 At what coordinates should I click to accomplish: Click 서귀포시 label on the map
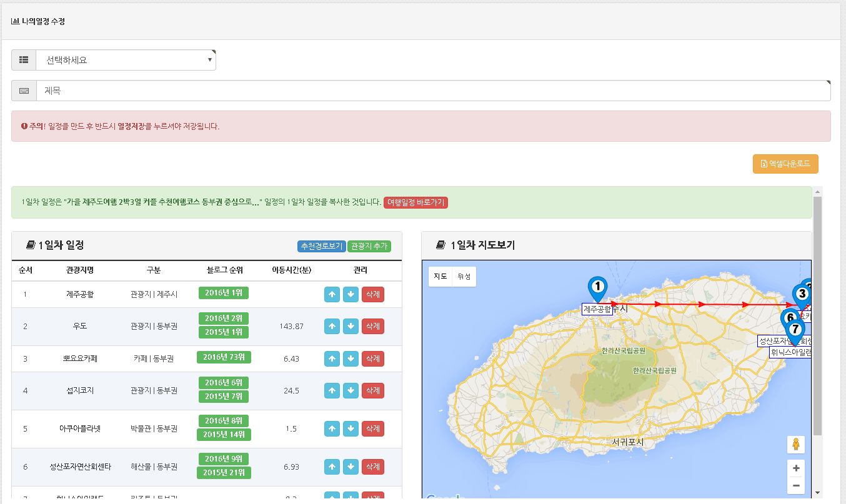627,442
